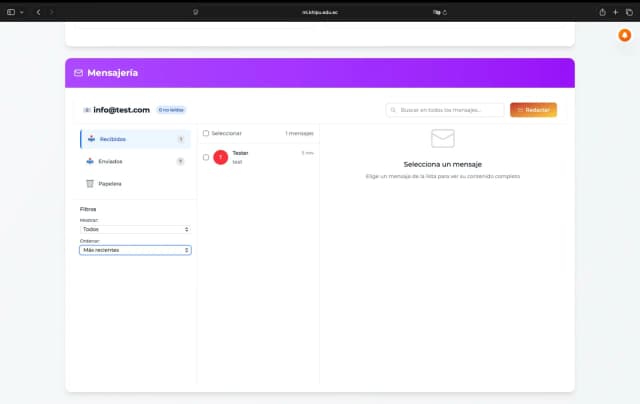
Task: Click the red Tester sender avatar
Action: (221, 157)
